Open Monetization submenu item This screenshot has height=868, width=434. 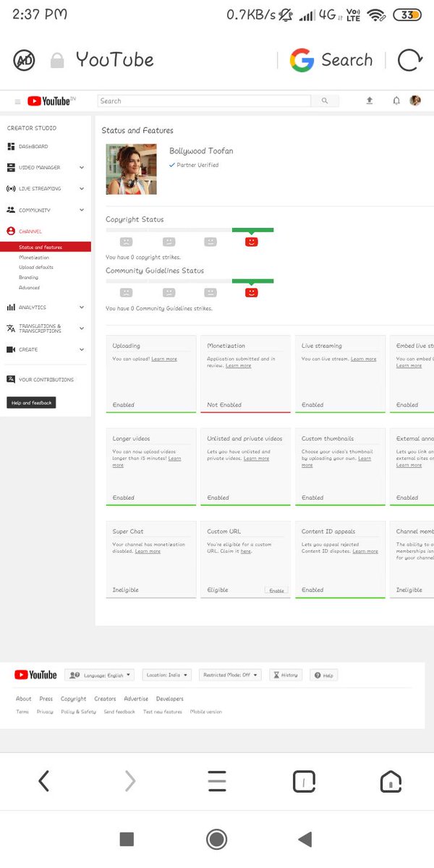click(34, 258)
